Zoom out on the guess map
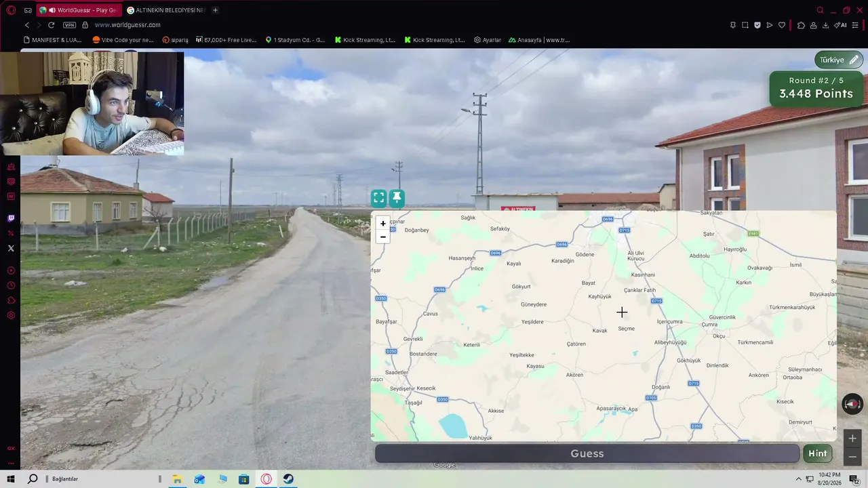 pyautogui.click(x=383, y=237)
